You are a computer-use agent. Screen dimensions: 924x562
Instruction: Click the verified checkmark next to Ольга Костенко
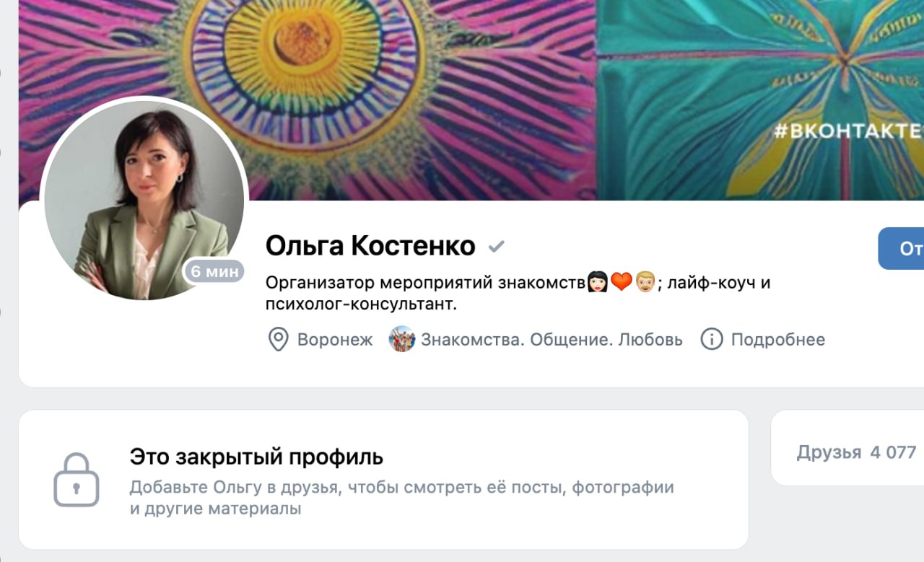(x=496, y=247)
